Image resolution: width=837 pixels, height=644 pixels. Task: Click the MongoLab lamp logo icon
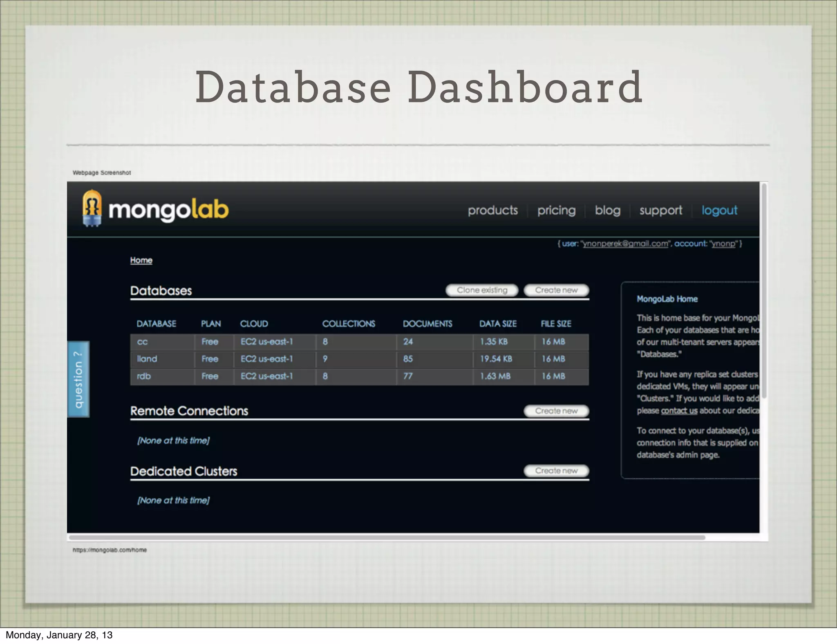[x=92, y=208]
